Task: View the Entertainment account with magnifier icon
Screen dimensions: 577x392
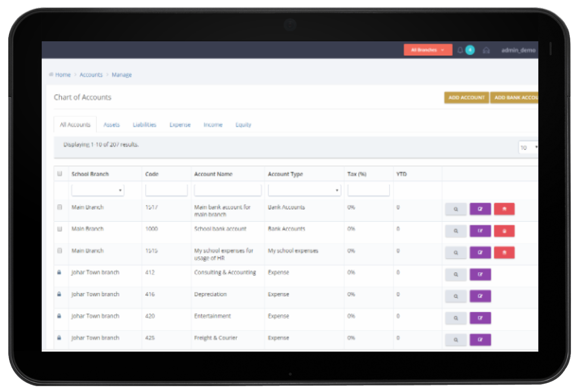Action: click(455, 318)
